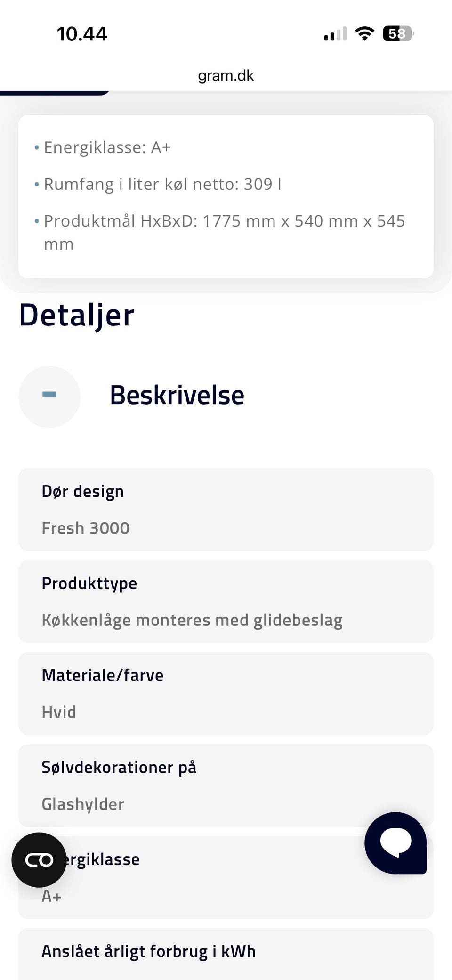This screenshot has height=980, width=452.
Task: Tap the clock showing 10.44
Action: pos(81,33)
